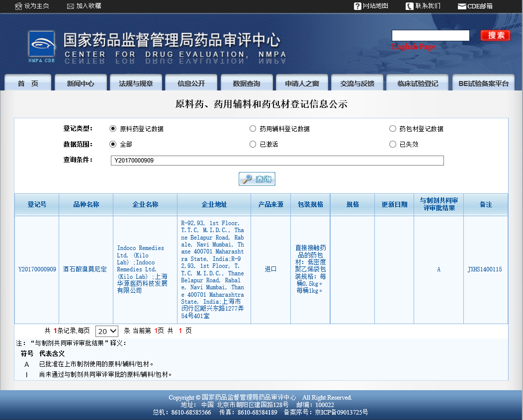Select the 已激活 data range option
This screenshot has height=420, width=523.
click(x=253, y=144)
